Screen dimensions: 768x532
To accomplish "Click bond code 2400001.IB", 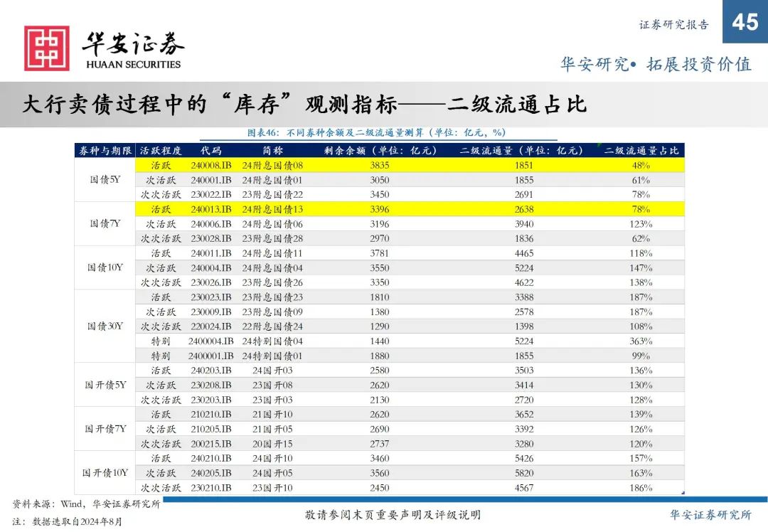I will tap(211, 356).
